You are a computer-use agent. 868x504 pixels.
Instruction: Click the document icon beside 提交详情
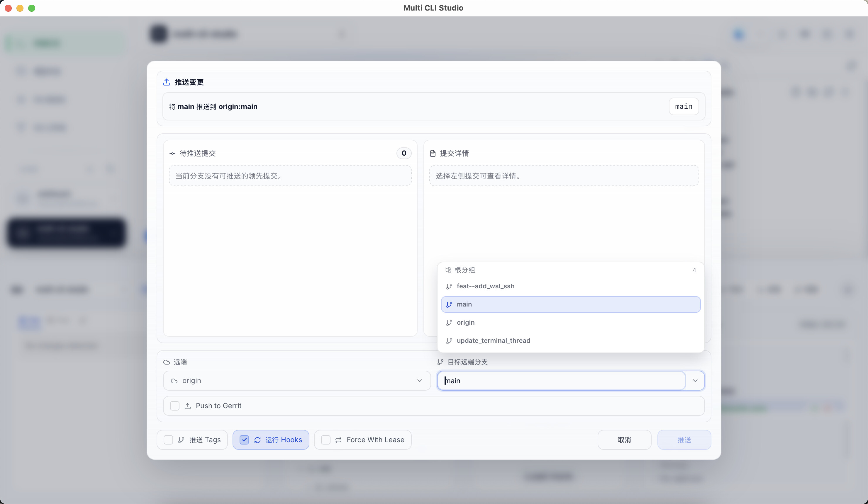click(433, 154)
